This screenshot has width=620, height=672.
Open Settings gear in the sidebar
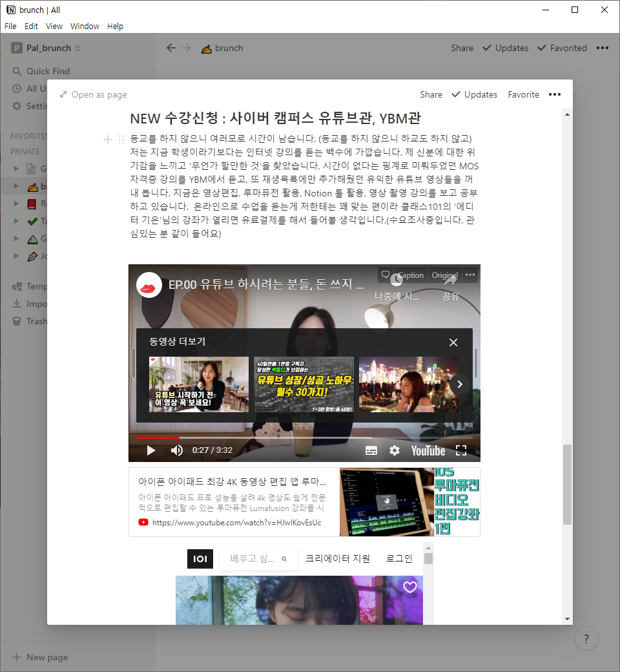point(17,106)
